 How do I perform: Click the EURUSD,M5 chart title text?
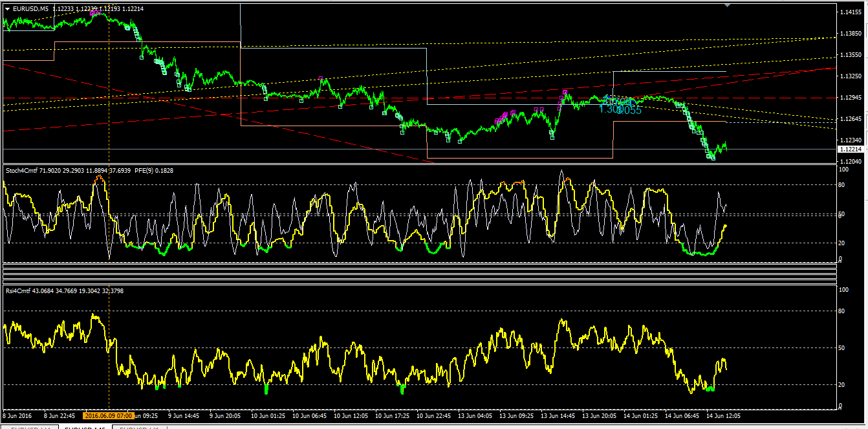point(30,9)
